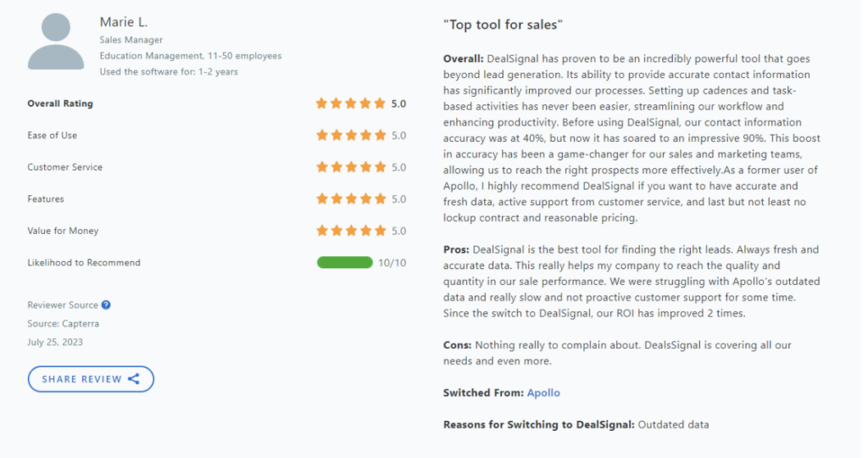868x458 pixels.
Task: Click the SHARE REVIEW button
Action: pyautogui.click(x=91, y=379)
